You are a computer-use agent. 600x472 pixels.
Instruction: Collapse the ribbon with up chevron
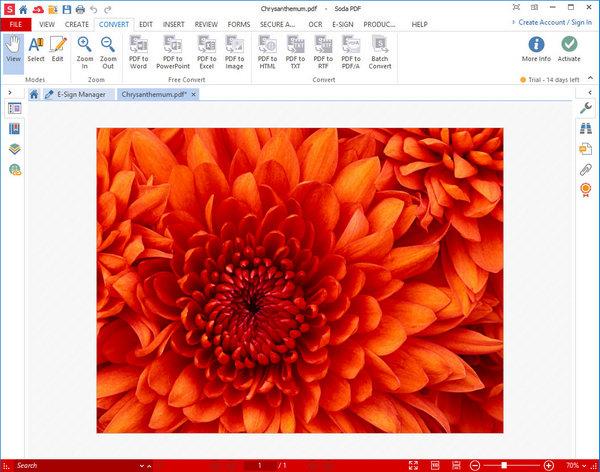click(x=590, y=78)
